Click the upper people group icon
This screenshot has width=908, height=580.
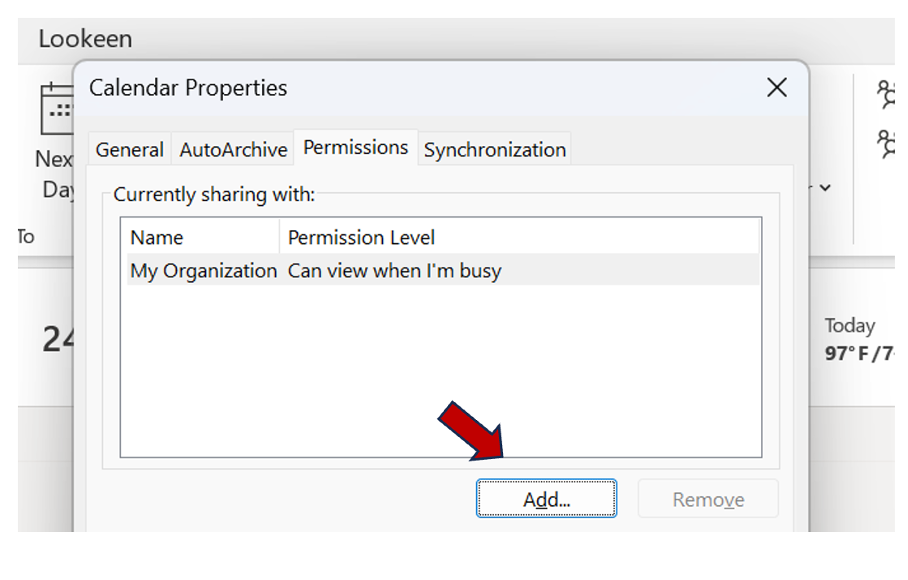(888, 95)
